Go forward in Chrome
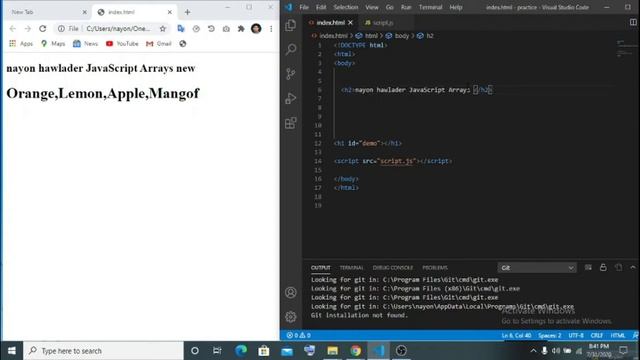This screenshot has width=640, height=360. tap(27, 29)
